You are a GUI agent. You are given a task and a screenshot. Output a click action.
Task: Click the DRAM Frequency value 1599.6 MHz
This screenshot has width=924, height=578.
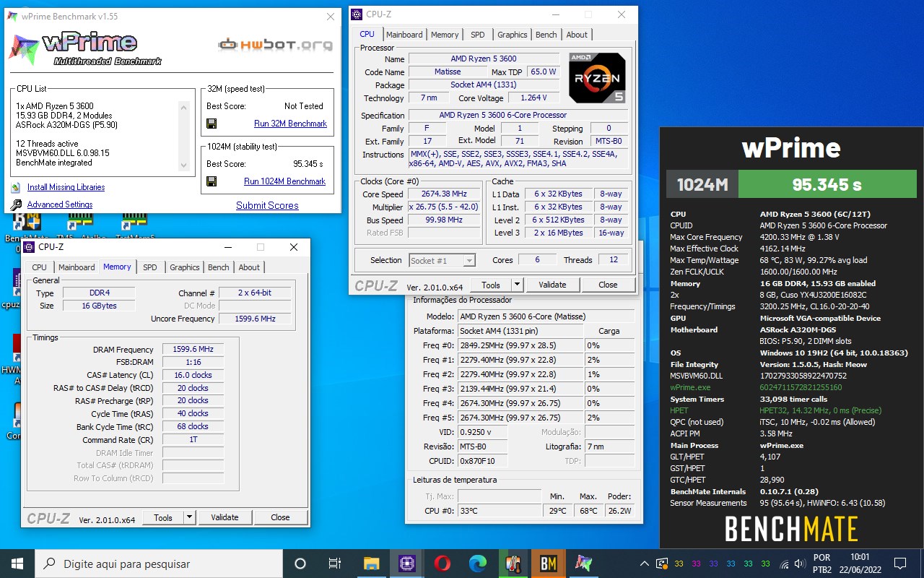pyautogui.click(x=193, y=350)
